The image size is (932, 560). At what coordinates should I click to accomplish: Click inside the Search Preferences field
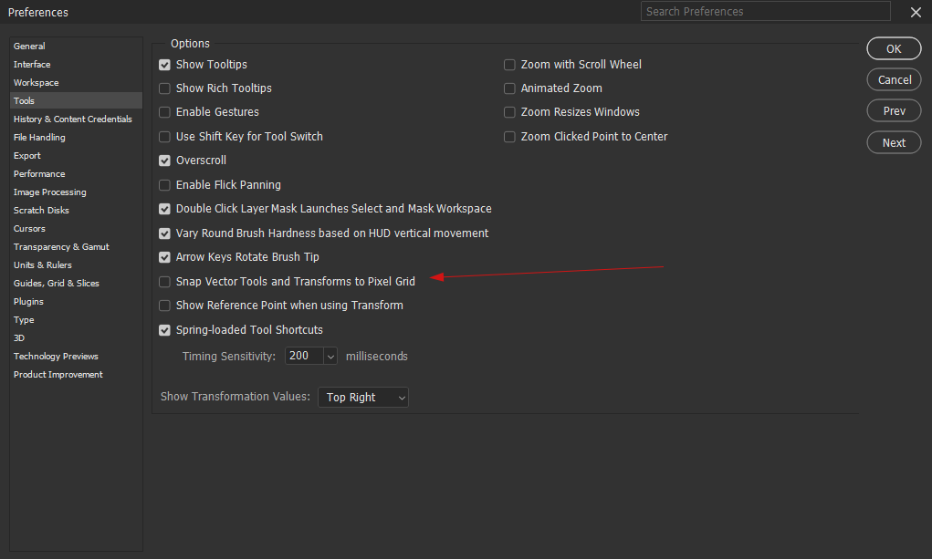point(765,11)
